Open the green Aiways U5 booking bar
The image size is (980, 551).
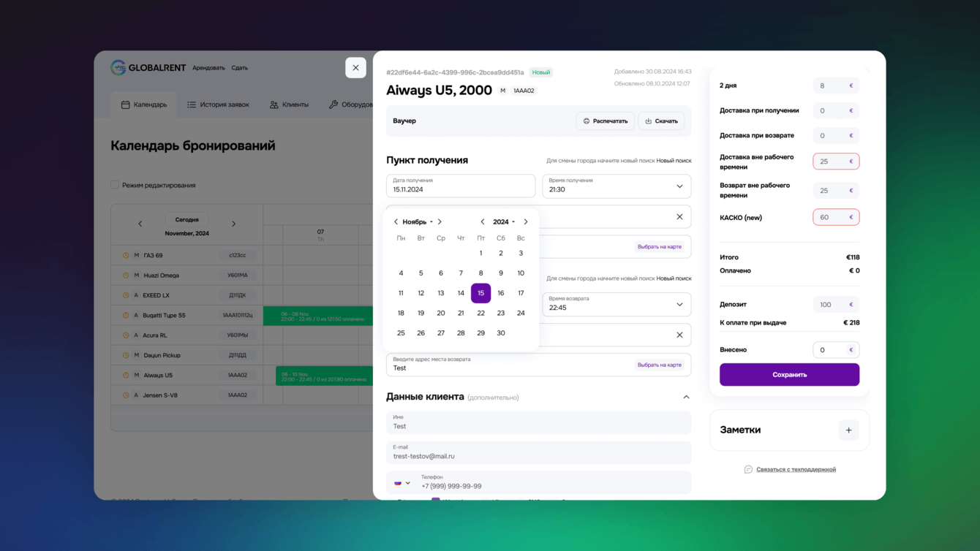[x=325, y=376]
